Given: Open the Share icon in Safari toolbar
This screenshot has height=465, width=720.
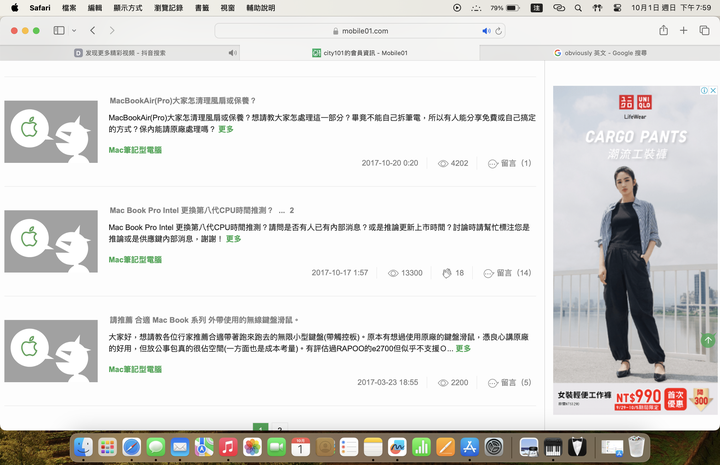Looking at the screenshot, I should click(664, 30).
